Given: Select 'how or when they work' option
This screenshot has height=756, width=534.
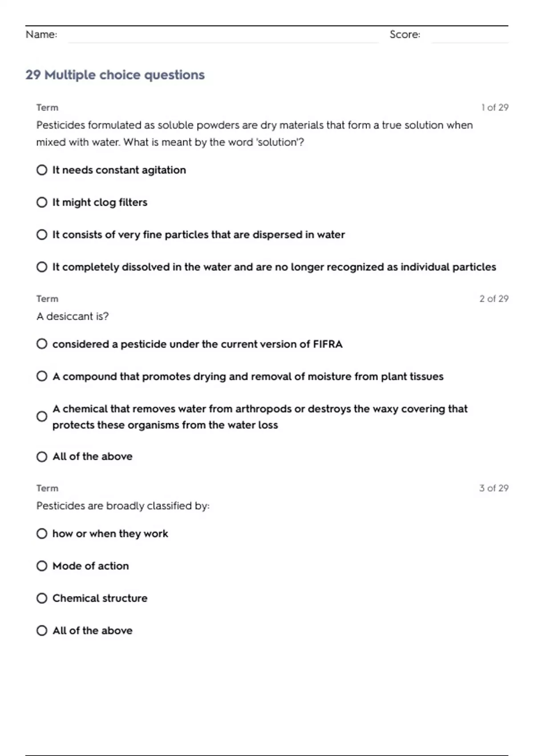Looking at the screenshot, I should 42,534.
